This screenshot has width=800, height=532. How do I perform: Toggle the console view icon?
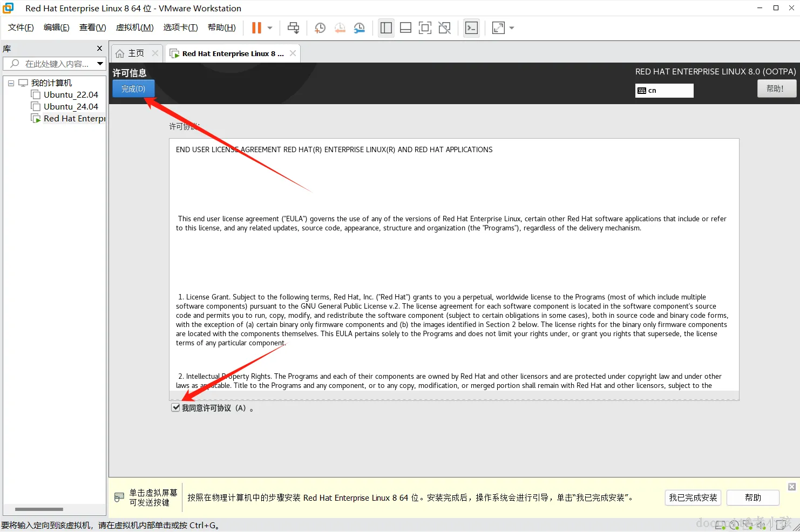point(471,28)
